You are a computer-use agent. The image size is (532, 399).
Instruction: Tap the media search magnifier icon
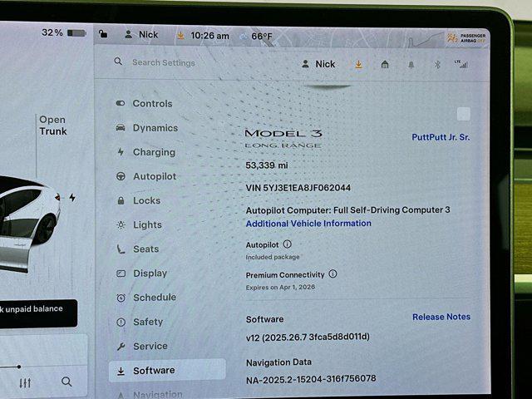coord(66,382)
